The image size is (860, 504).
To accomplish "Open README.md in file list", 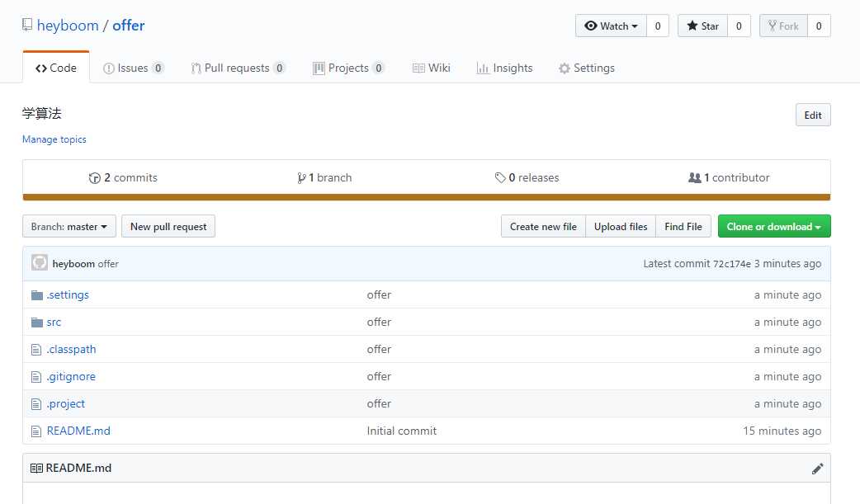I will pos(78,431).
